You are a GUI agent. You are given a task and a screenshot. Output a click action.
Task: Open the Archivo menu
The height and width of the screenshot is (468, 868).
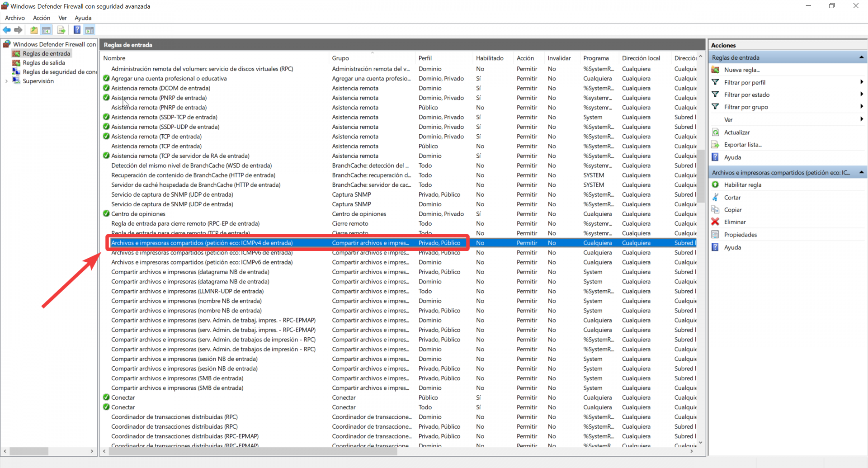click(x=15, y=18)
